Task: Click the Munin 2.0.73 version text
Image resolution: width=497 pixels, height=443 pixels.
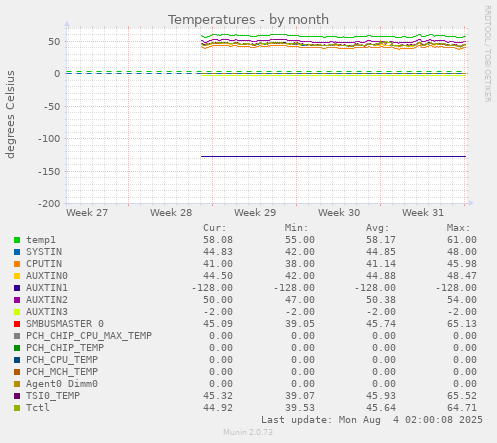Action: [248, 432]
